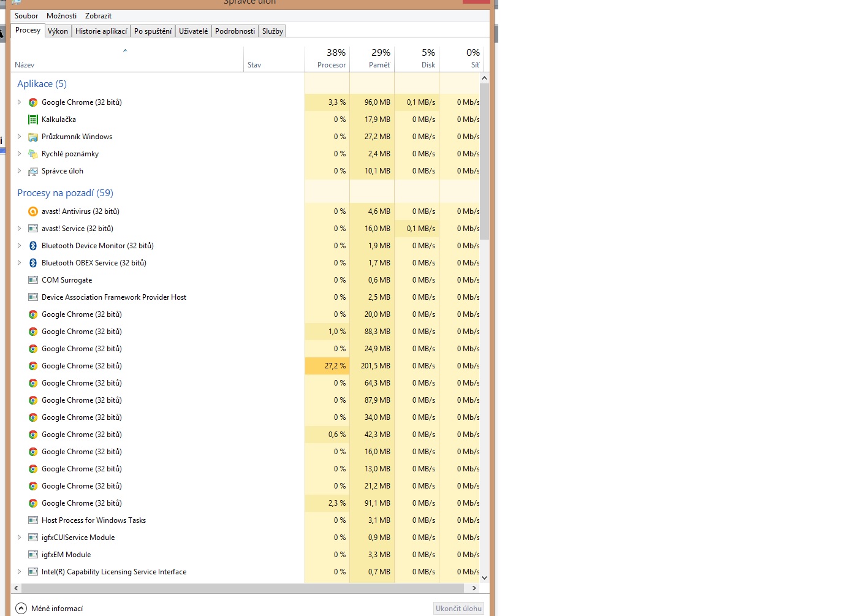Click Méně informací to collapse details
858x616 pixels.
pyautogui.click(x=49, y=609)
